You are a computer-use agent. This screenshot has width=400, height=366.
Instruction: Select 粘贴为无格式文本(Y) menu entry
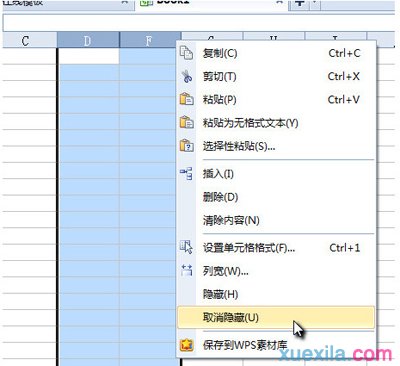[x=276, y=123]
